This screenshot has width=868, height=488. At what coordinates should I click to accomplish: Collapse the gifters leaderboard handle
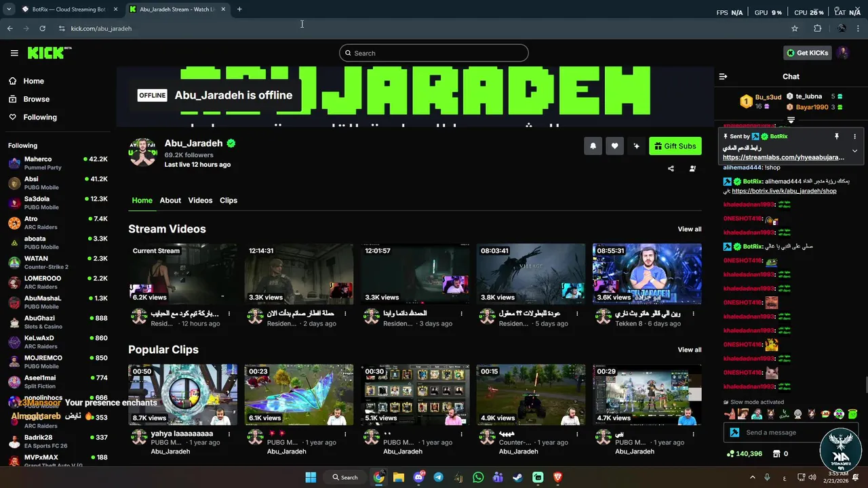coord(791,120)
